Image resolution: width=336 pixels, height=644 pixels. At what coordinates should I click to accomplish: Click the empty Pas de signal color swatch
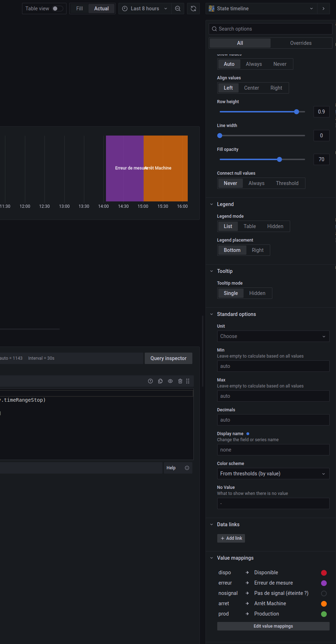click(324, 593)
